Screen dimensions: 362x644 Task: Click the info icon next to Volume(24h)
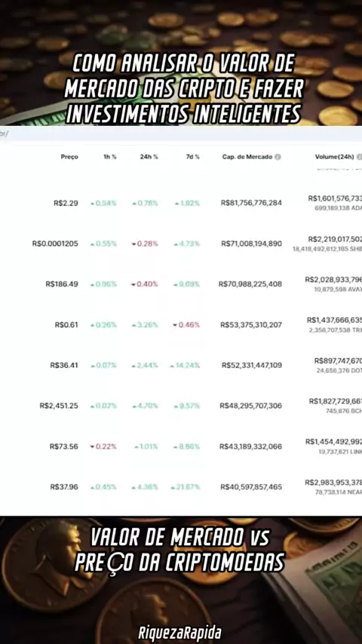coord(360,157)
